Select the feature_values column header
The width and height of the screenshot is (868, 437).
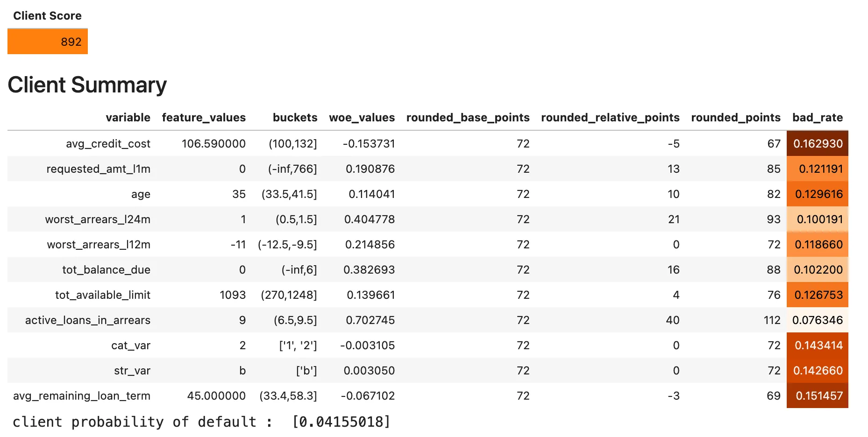(204, 118)
